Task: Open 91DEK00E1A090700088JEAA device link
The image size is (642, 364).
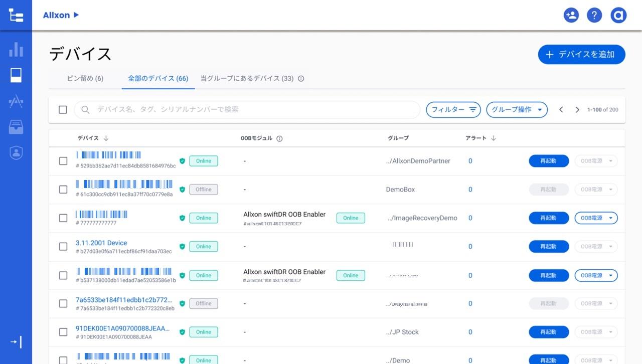Action: 123,328
